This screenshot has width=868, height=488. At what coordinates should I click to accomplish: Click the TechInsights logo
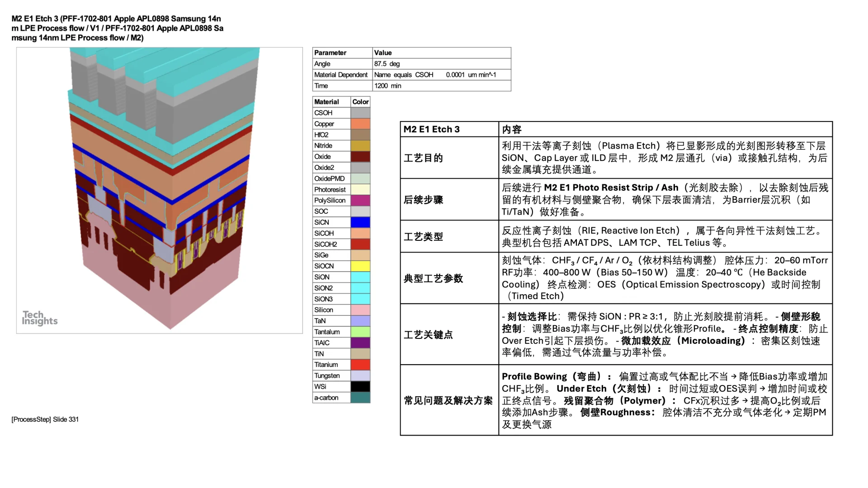coord(40,318)
